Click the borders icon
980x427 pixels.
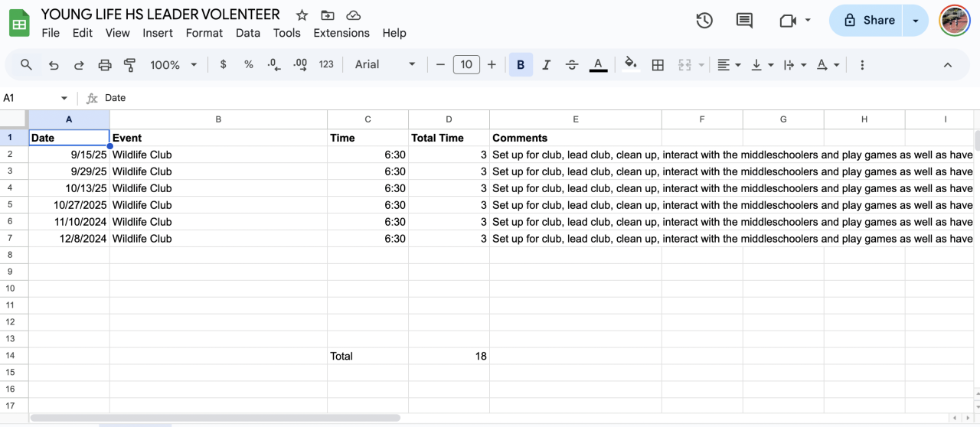pos(657,65)
